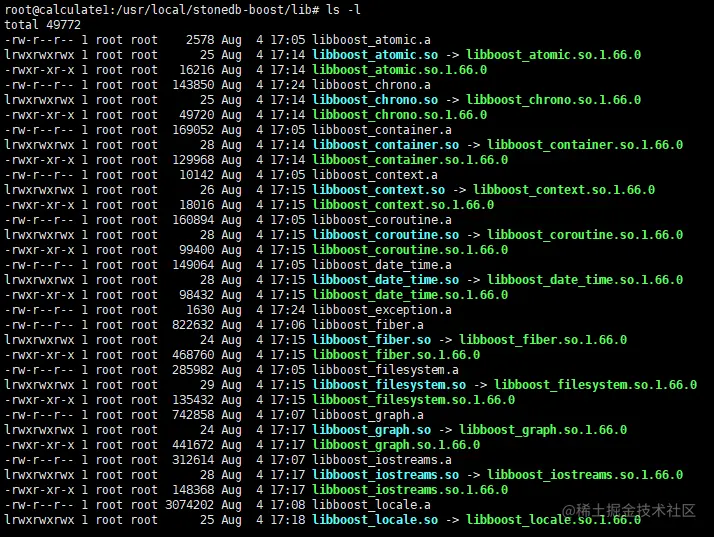Click the symlink name libboost_container.so
714x537 pixels.
click(x=385, y=145)
